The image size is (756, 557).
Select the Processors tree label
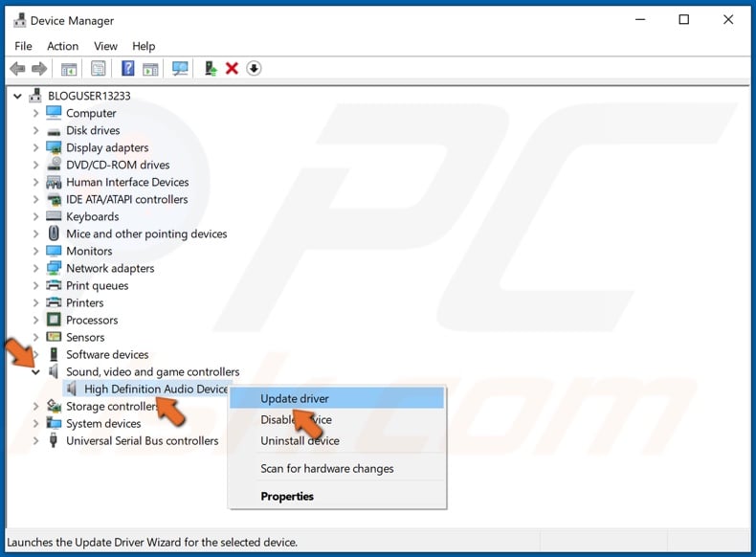coord(92,321)
